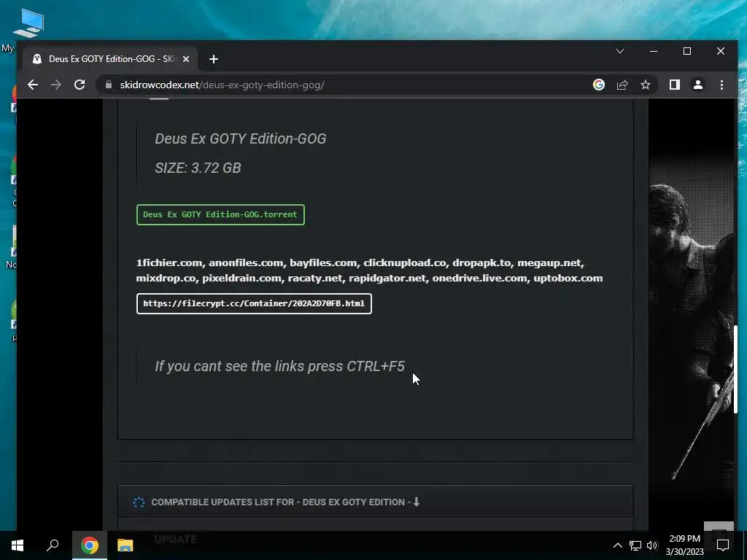Open the Windows Start menu
The width and height of the screenshot is (747, 560).
(18, 545)
